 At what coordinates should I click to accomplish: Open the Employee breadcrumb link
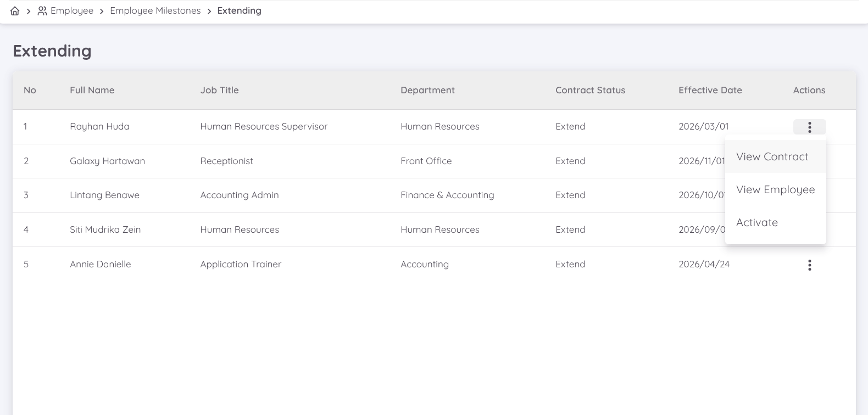[x=71, y=11]
